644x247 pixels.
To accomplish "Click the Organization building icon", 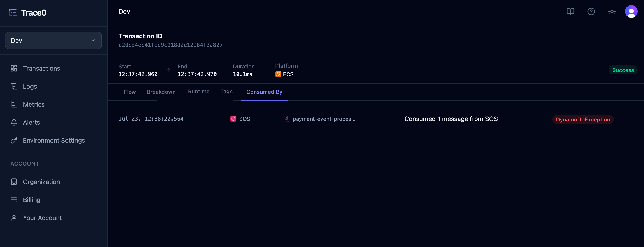I will click(x=14, y=182).
